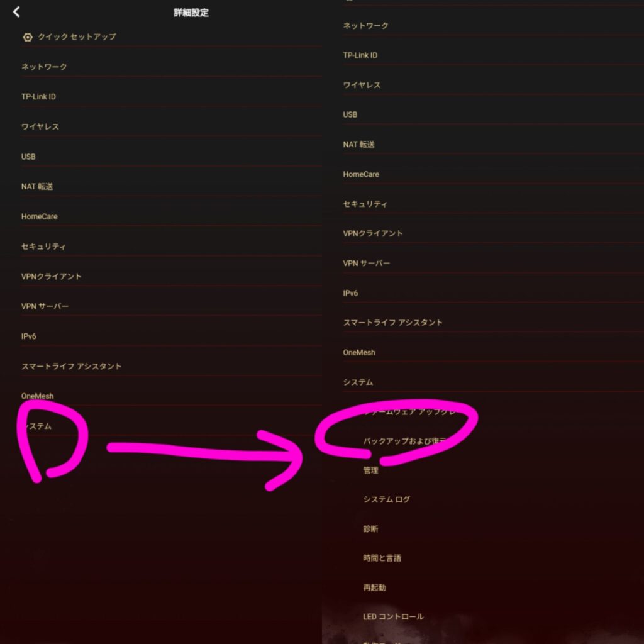Viewport: 644px width, 644px height.
Task: Select HomeCare in left panel
Action: tap(171, 216)
